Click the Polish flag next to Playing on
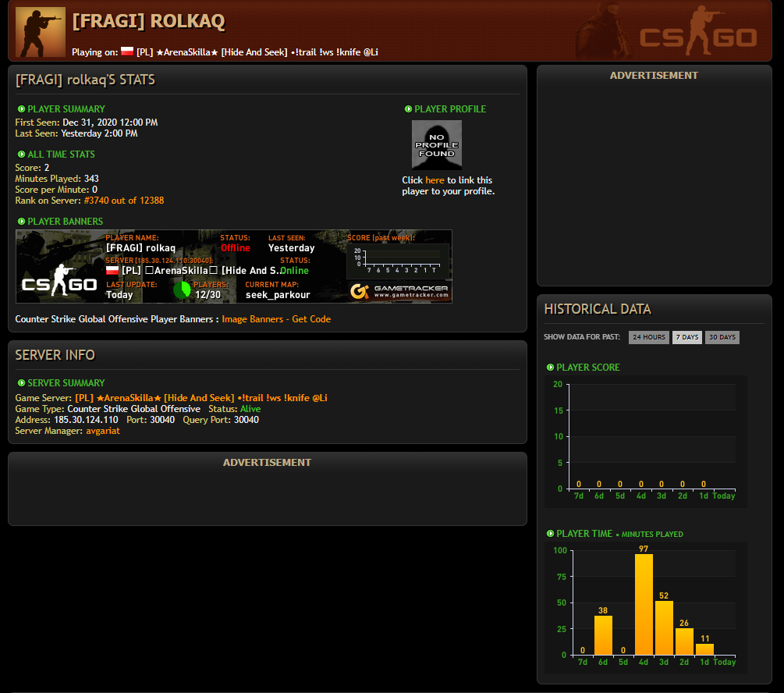The height and width of the screenshot is (693, 784). (x=127, y=51)
